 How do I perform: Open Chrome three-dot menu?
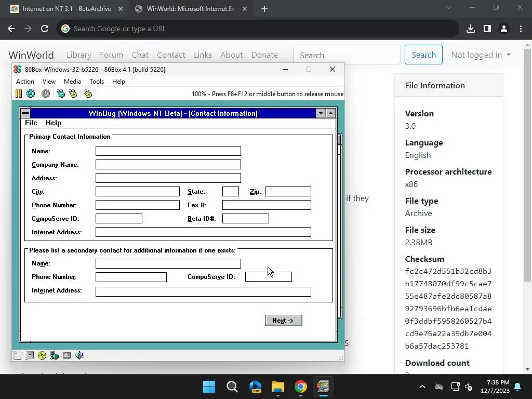point(521,29)
